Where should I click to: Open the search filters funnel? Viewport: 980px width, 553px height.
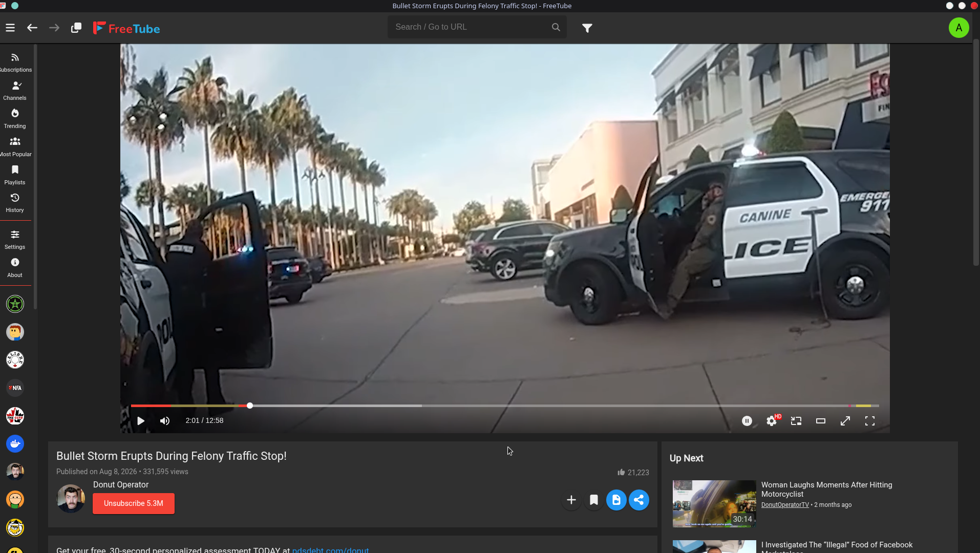[587, 28]
